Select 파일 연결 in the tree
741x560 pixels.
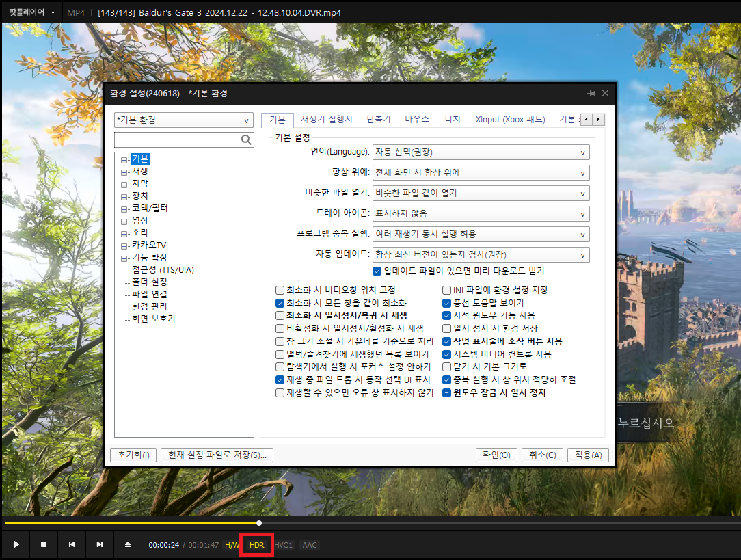149,294
